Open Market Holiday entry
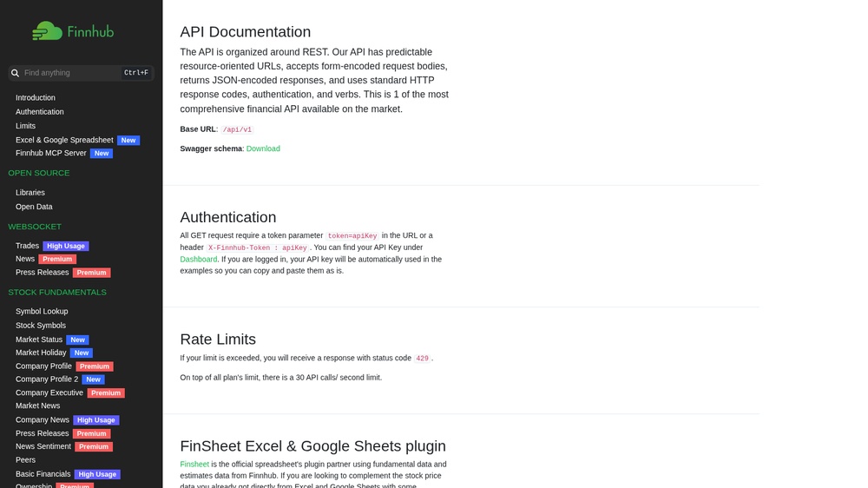 [x=41, y=353]
